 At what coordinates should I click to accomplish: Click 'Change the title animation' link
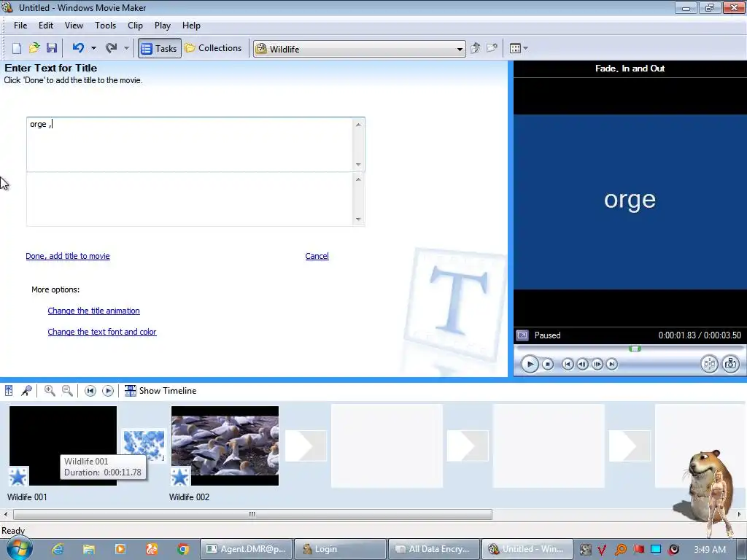(94, 311)
